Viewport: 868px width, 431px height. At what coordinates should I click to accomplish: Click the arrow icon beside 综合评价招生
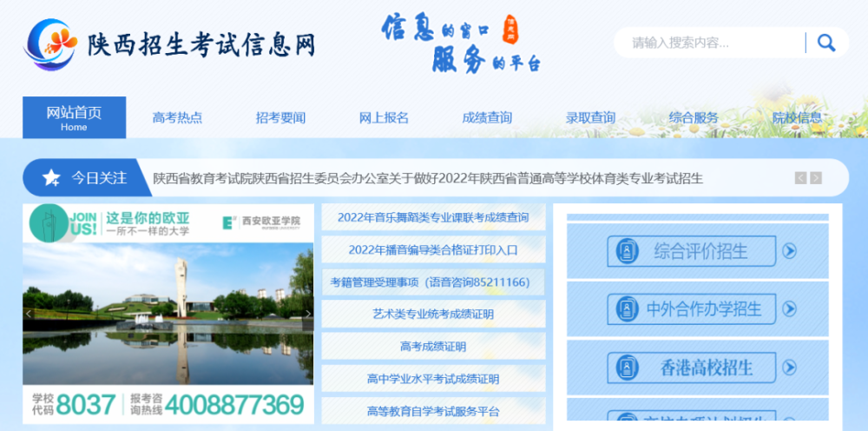click(x=789, y=251)
